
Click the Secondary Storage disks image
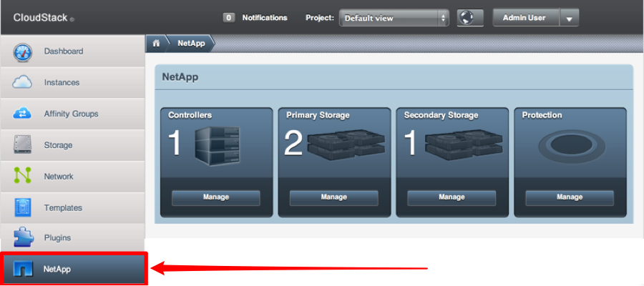click(x=464, y=144)
